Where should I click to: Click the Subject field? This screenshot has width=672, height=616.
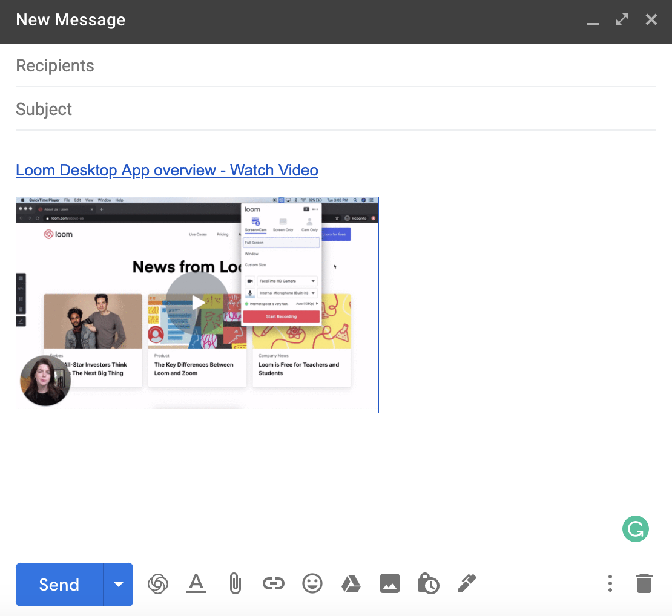[x=336, y=110]
